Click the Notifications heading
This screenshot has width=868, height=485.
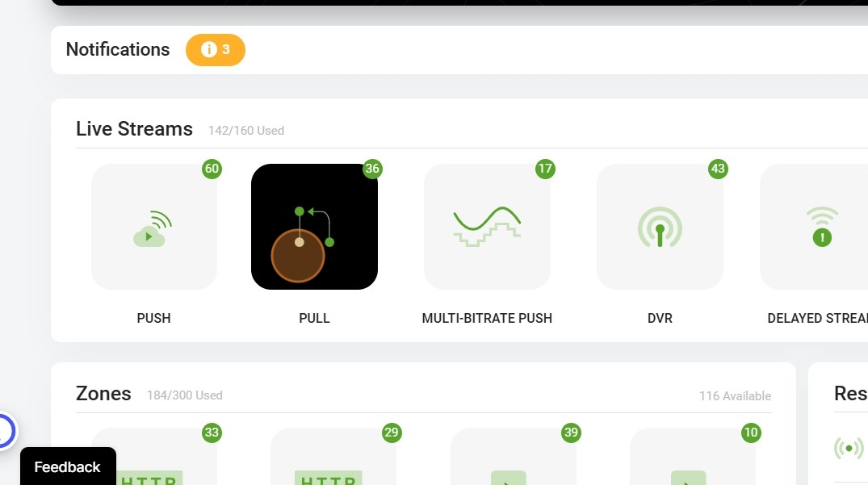click(118, 50)
